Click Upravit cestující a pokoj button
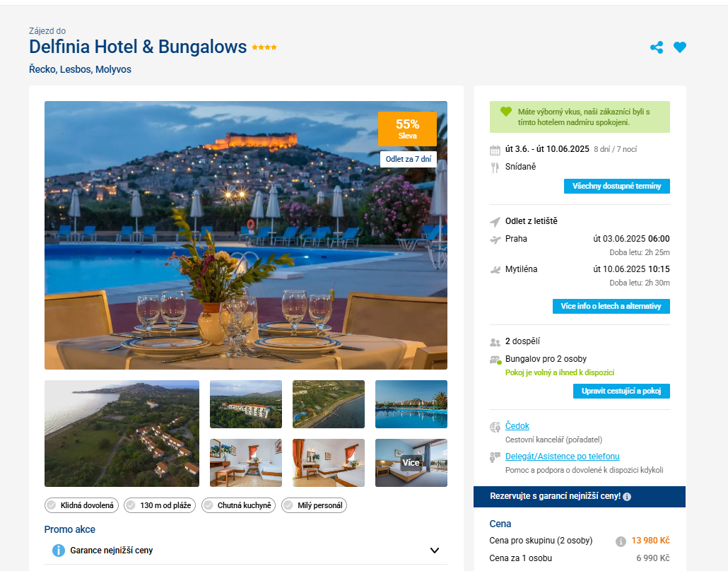This screenshot has width=728, height=571. [x=621, y=391]
